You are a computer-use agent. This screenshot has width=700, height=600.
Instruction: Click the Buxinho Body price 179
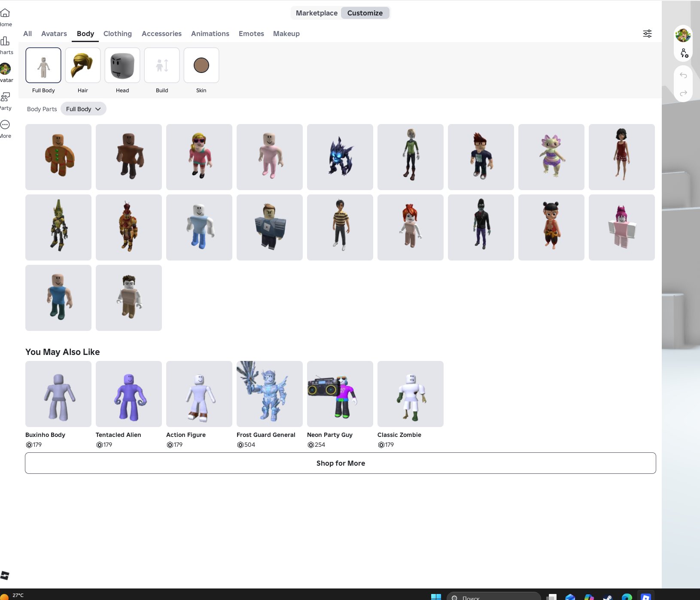pos(34,445)
